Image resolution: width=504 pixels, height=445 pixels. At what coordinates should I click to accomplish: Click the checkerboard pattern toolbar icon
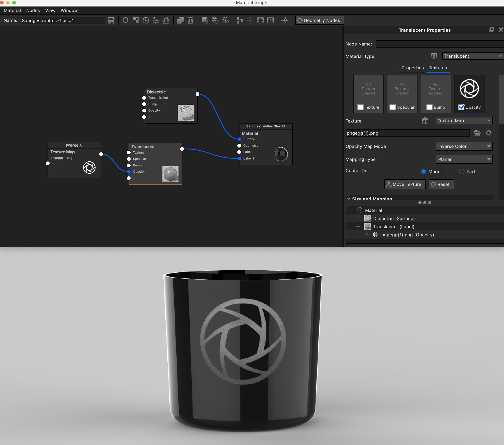click(x=136, y=20)
